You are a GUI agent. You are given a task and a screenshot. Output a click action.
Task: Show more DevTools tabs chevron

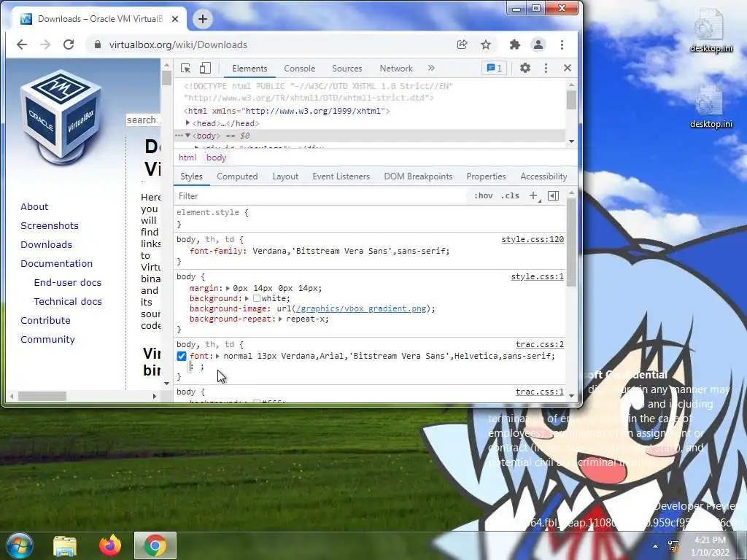[431, 68]
